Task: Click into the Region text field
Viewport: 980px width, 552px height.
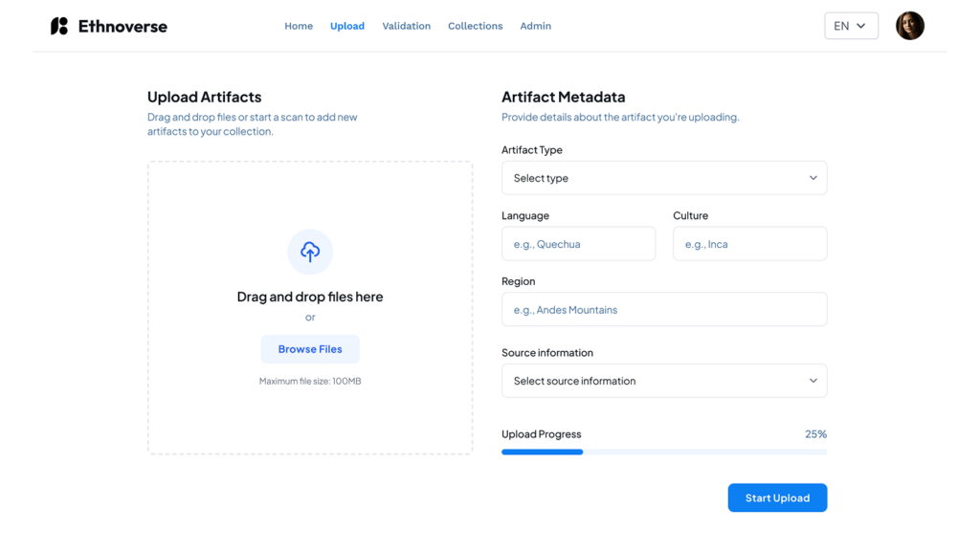Action: click(x=664, y=309)
